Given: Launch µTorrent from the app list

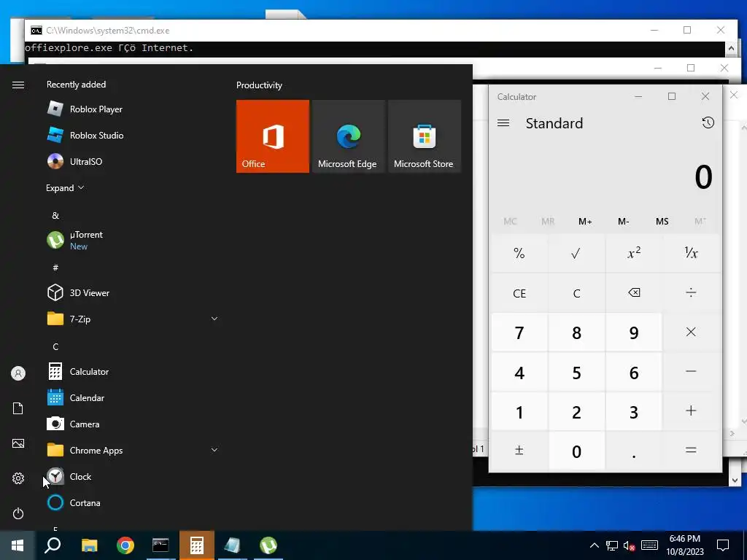Looking at the screenshot, I should [x=132, y=240].
